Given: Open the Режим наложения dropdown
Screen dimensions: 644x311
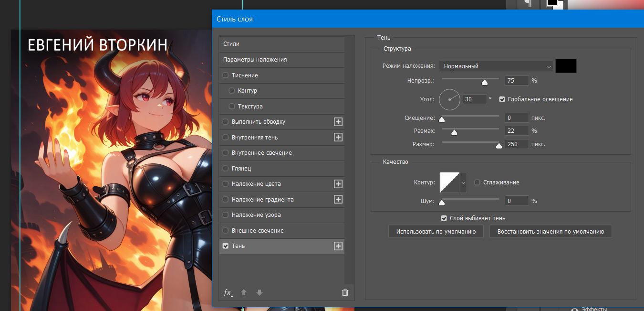Looking at the screenshot, I should 496,66.
